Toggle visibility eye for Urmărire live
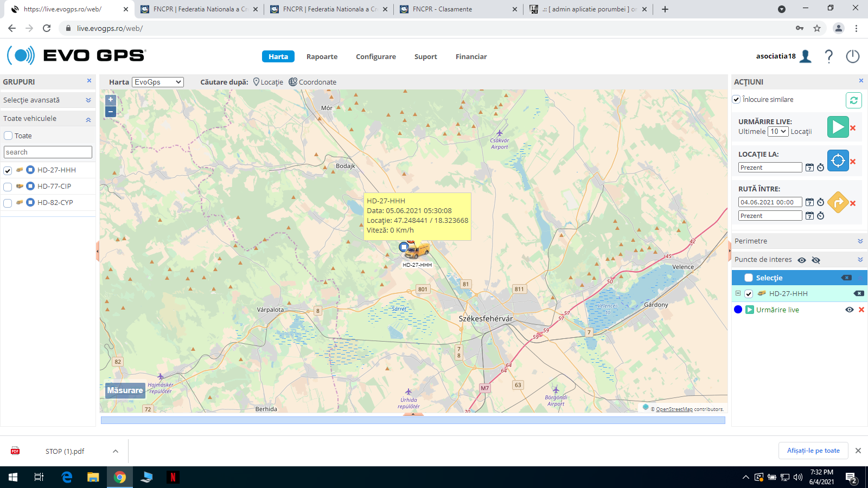The image size is (868, 488). (849, 310)
